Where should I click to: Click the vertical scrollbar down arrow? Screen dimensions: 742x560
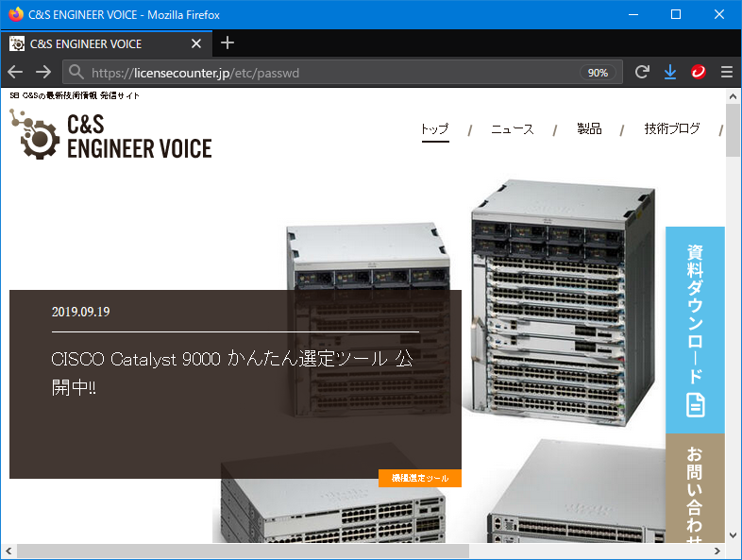pos(733,535)
